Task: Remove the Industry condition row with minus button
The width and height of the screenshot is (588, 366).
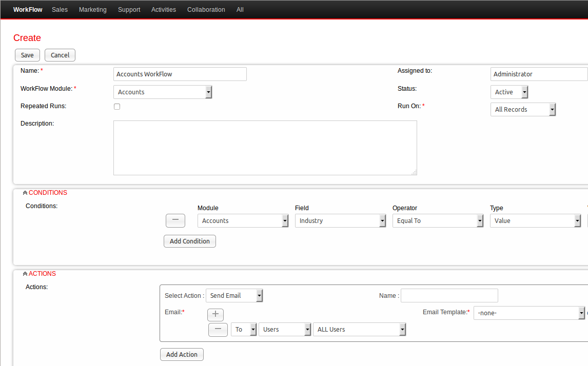Action: (x=175, y=220)
